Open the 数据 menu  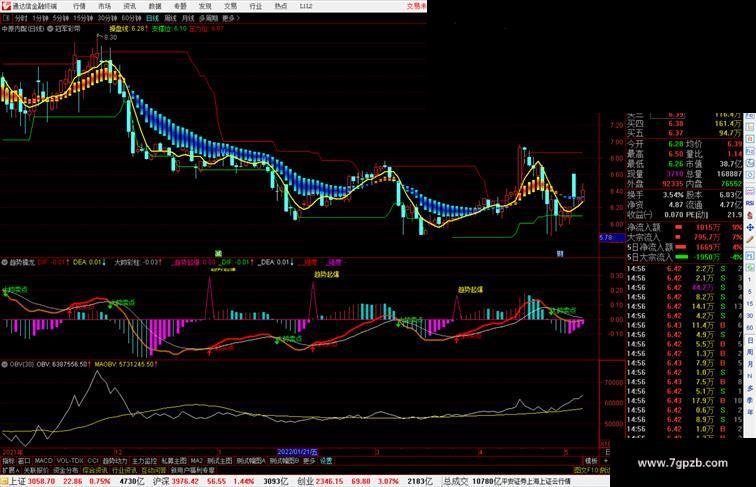(x=155, y=6)
